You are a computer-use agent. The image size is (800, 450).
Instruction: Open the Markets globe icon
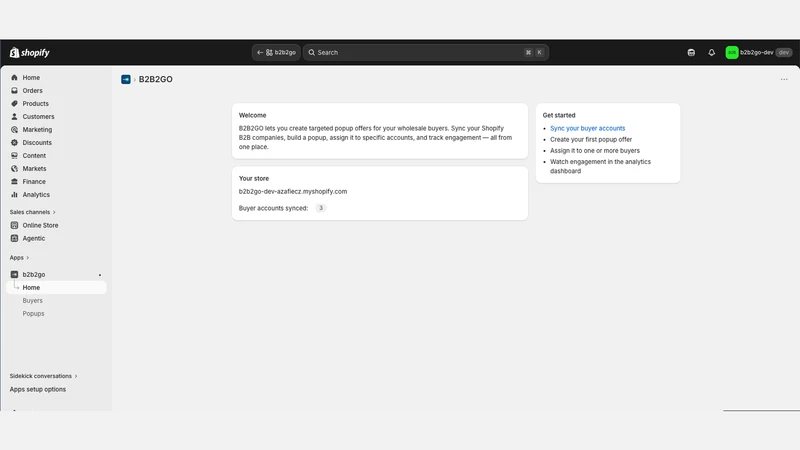click(14, 168)
